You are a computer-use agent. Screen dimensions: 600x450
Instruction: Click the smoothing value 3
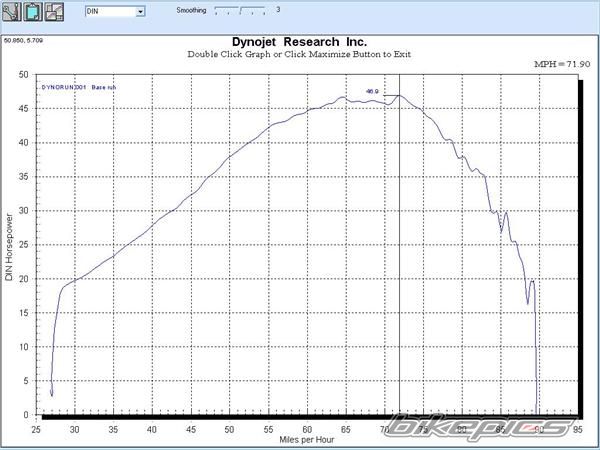pyautogui.click(x=277, y=11)
